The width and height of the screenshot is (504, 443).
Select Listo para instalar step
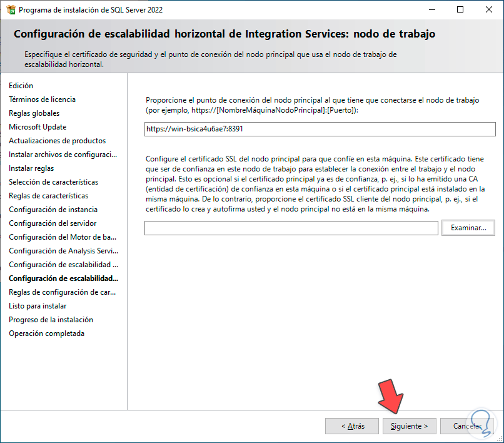pos(38,306)
